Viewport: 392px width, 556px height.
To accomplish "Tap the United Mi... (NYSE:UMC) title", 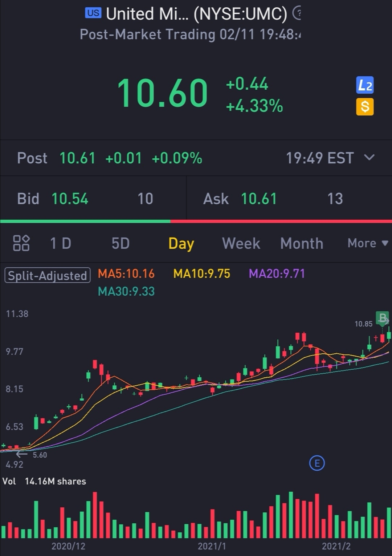I will coord(196,14).
